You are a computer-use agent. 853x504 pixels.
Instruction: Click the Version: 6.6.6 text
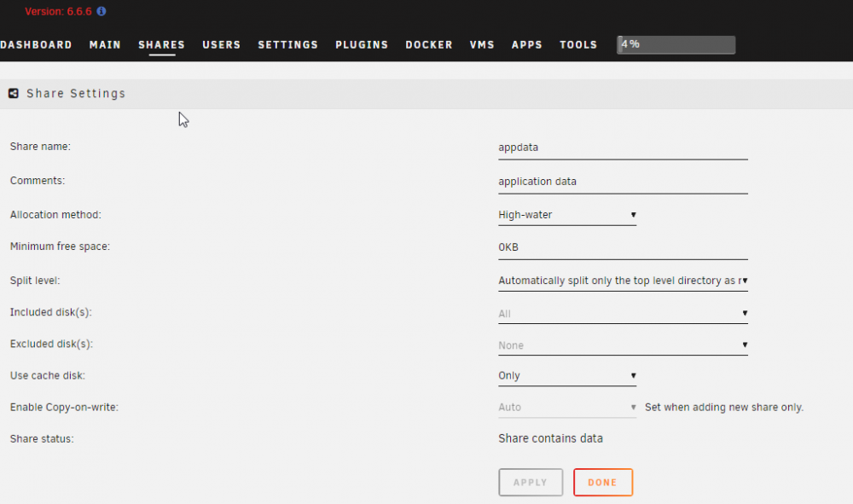click(58, 11)
